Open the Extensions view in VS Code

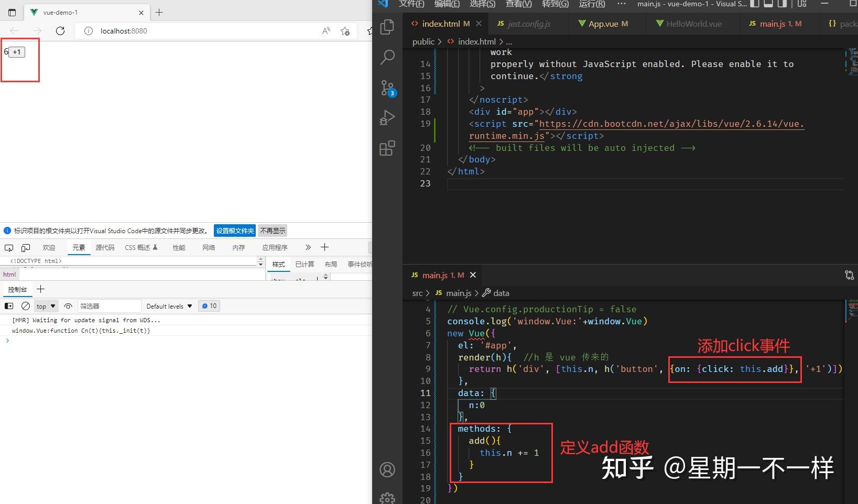pyautogui.click(x=387, y=148)
